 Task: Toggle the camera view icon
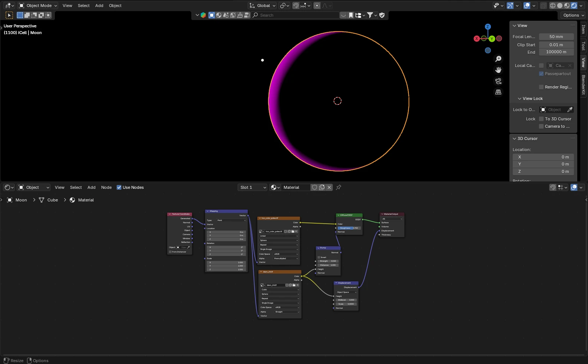pyautogui.click(x=498, y=81)
